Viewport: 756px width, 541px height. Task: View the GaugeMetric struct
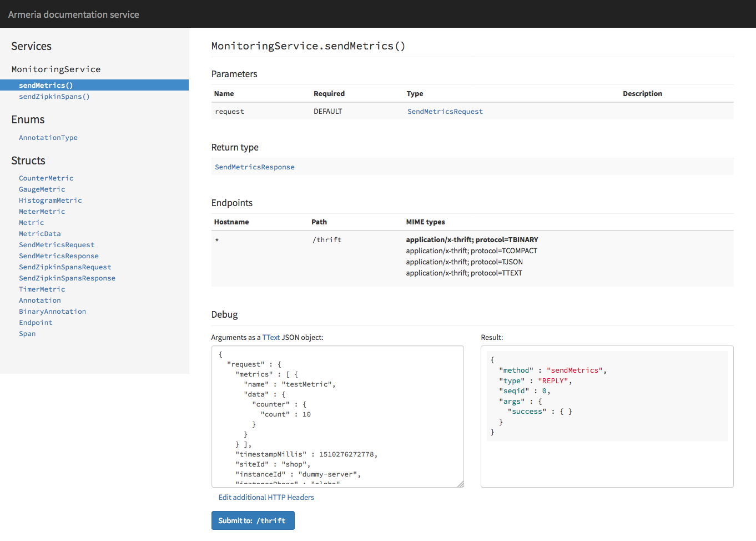point(42,189)
